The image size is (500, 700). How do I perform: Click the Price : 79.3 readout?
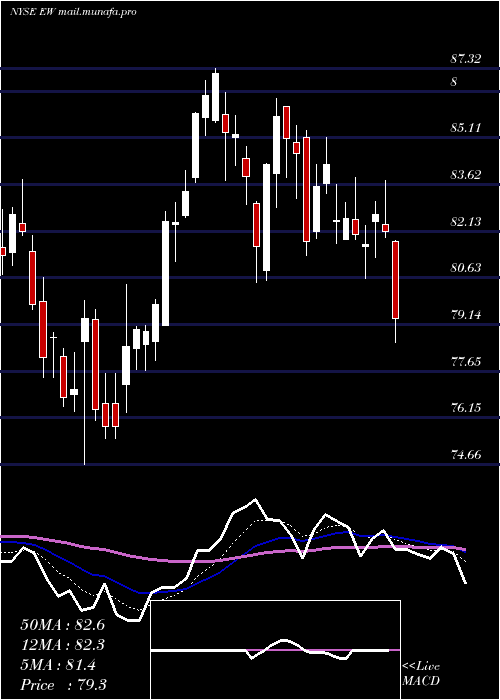63,685
